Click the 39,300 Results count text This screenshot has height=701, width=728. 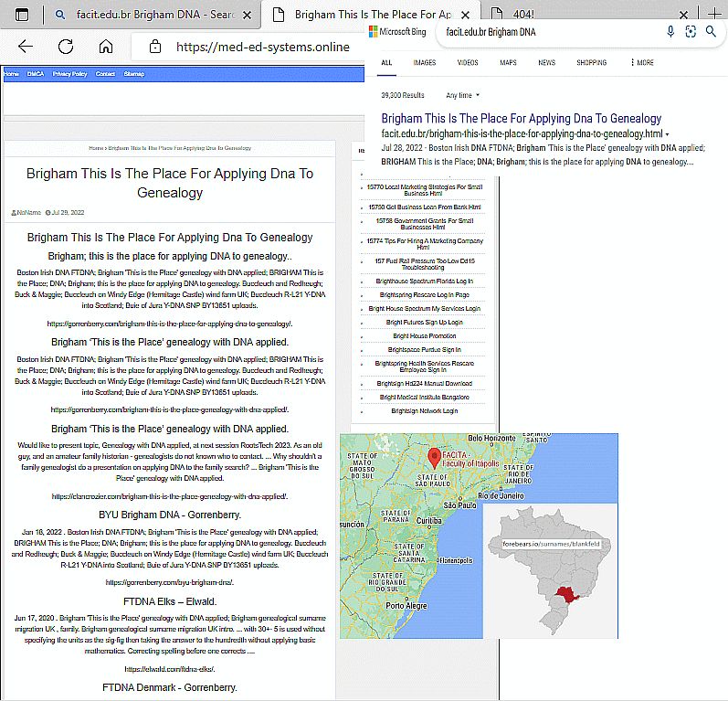click(403, 95)
